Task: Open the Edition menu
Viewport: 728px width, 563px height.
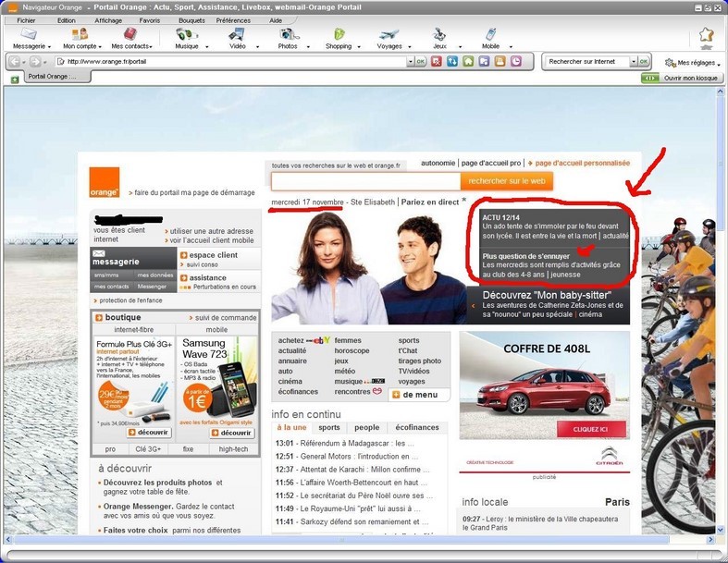Action: [x=67, y=20]
